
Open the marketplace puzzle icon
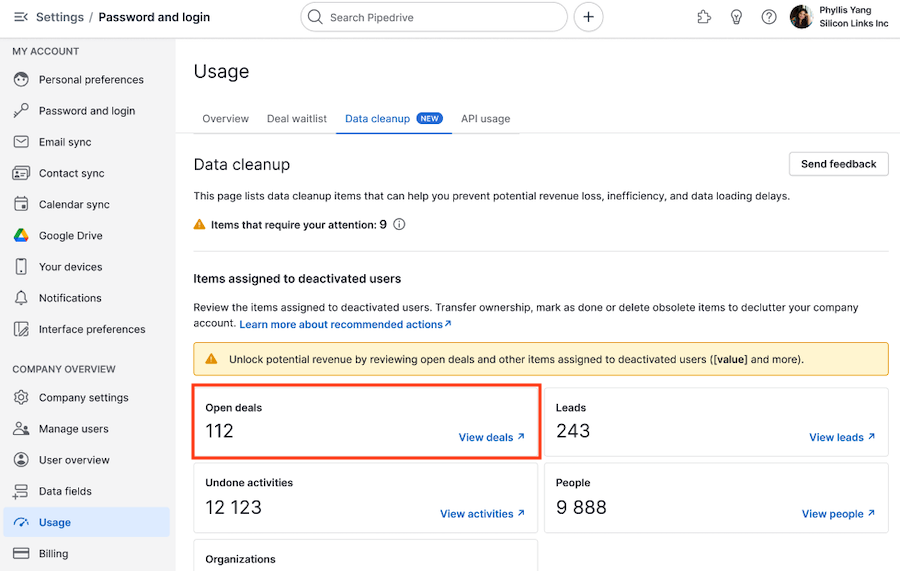coord(704,17)
